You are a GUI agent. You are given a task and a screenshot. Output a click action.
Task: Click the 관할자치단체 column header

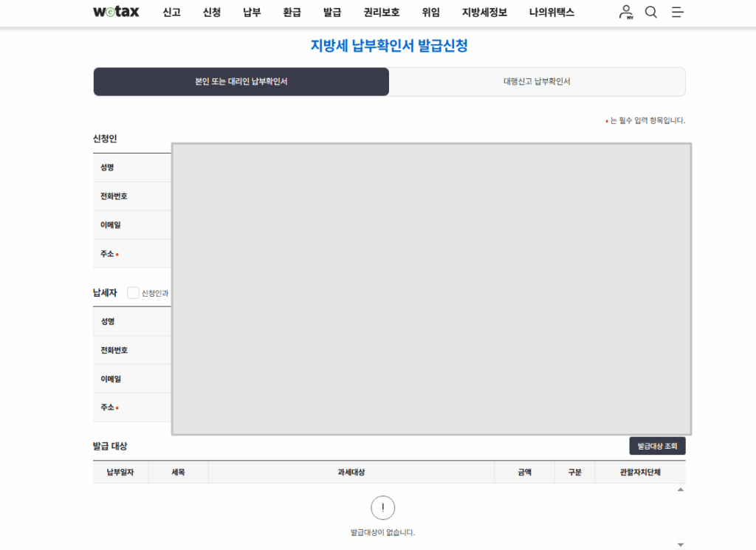click(640, 472)
